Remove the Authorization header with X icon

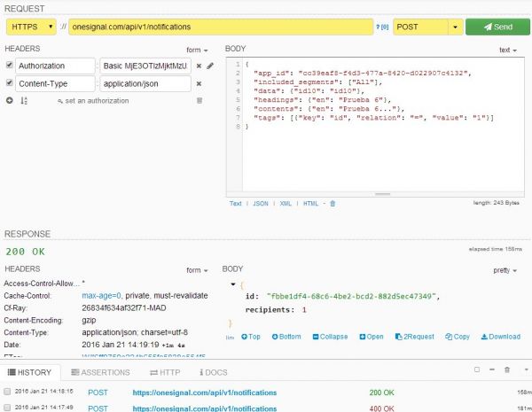pyautogui.click(x=199, y=66)
